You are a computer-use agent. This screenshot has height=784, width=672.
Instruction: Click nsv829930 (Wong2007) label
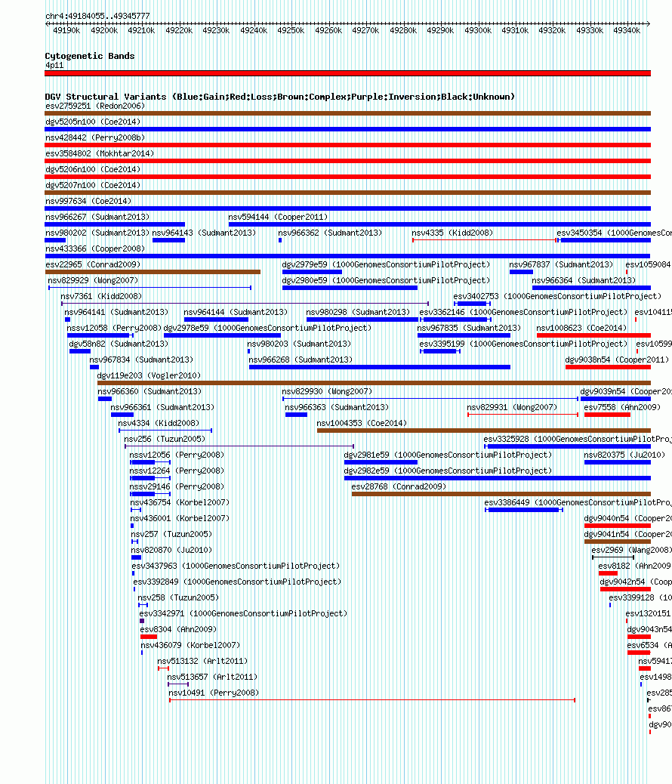point(327,392)
